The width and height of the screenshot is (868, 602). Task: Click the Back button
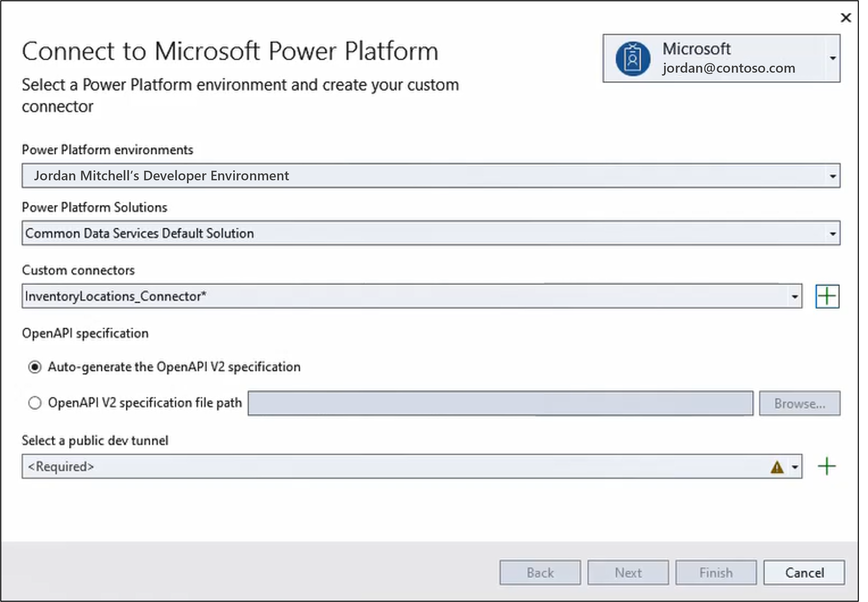point(540,573)
